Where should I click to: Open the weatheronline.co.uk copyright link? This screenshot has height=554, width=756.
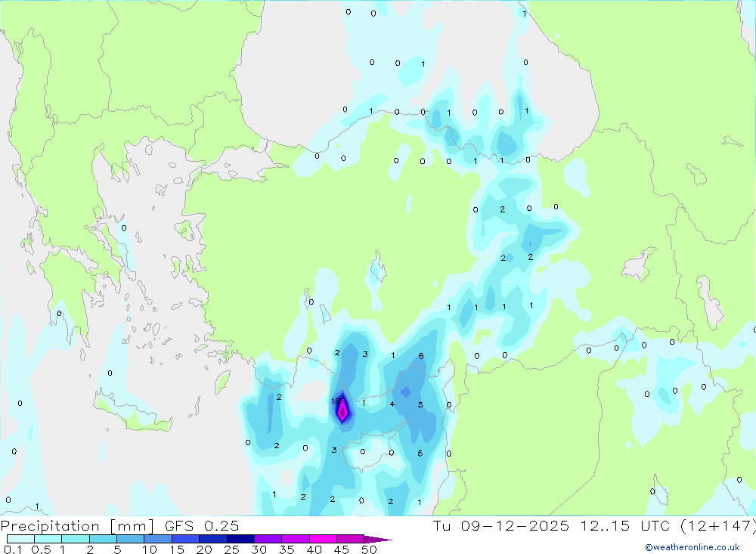(692, 547)
